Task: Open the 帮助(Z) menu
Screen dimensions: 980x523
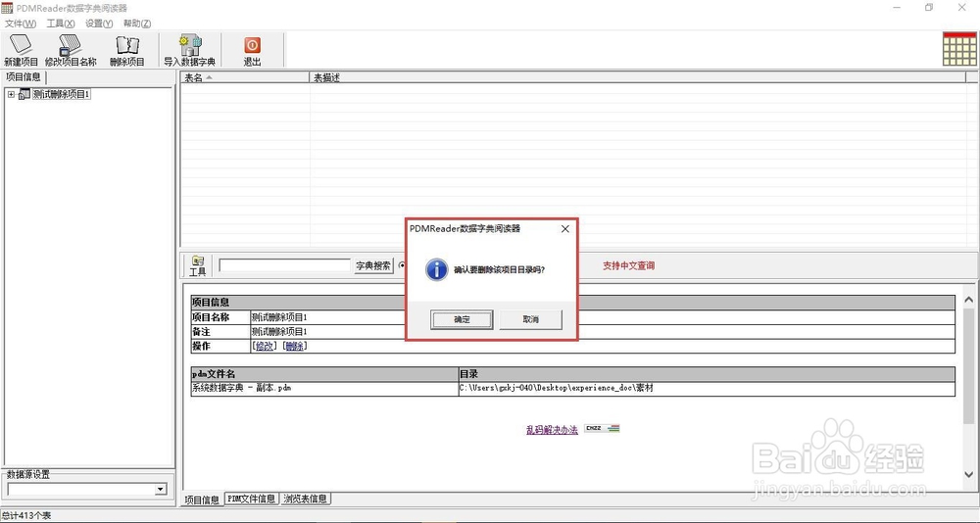Action: (137, 24)
